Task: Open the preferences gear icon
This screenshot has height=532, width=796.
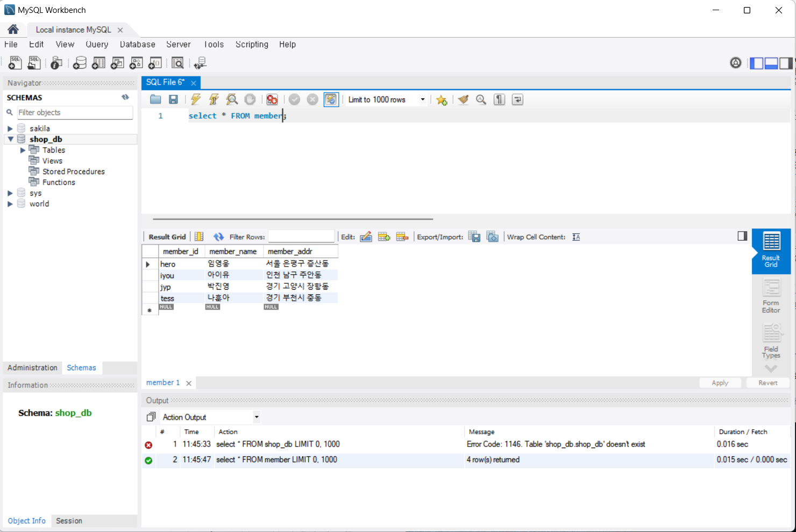Action: click(x=736, y=63)
